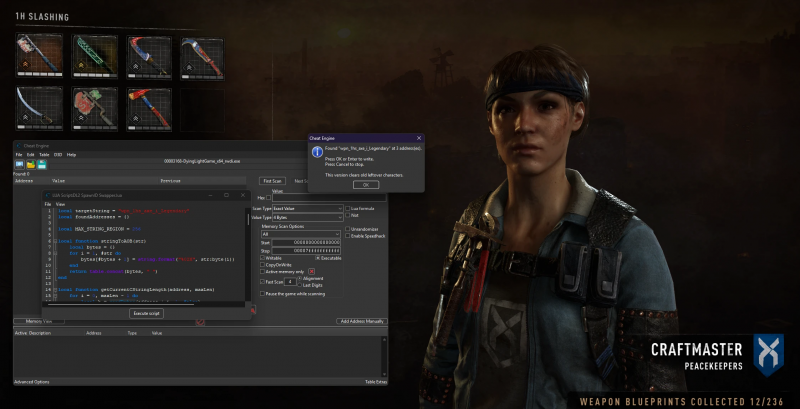Toggle the Executable checkbox
This screenshot has height=409, width=800.
318,258
